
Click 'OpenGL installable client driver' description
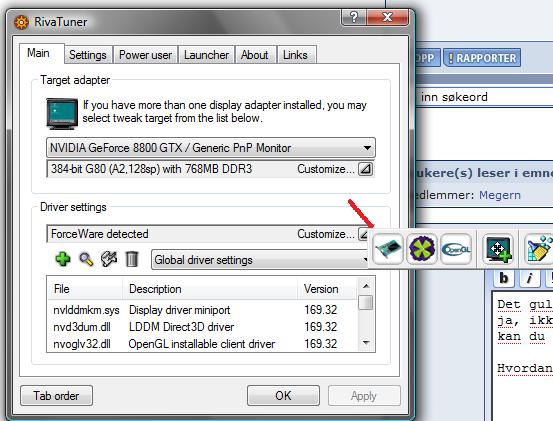[x=202, y=344]
